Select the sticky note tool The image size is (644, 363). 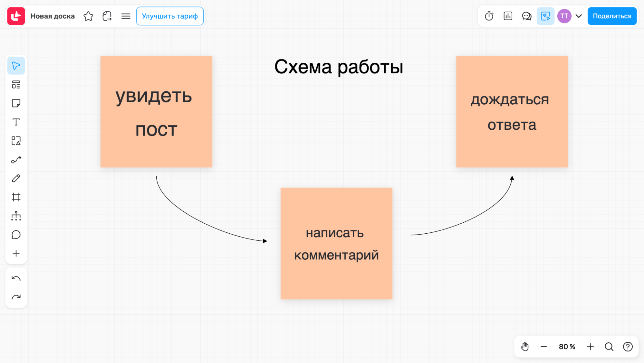(16, 103)
